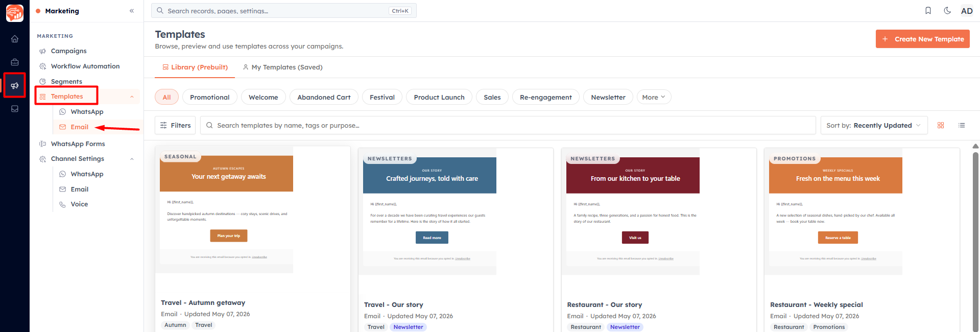Click Newsletter tag on Travel - Our story

[x=408, y=327]
